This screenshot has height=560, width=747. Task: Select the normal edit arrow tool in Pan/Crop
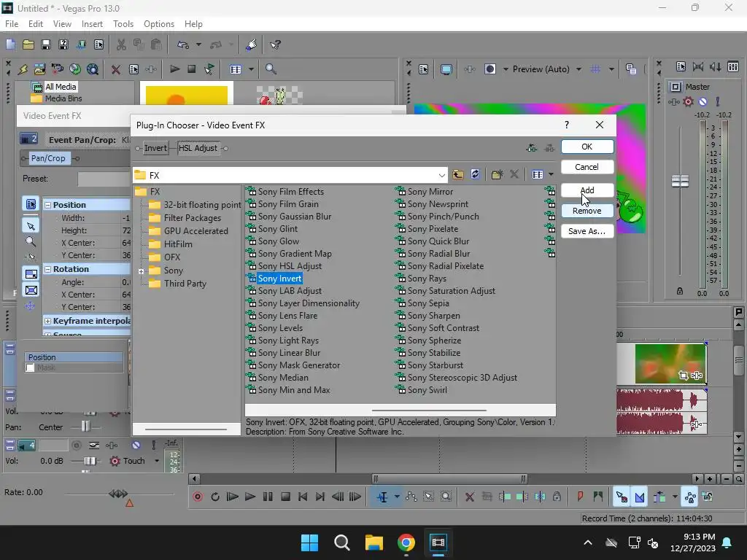31,226
